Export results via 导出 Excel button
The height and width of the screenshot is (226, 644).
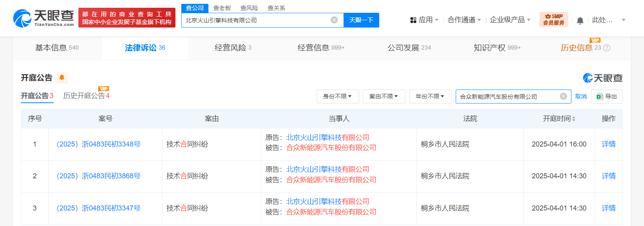pyautogui.click(x=607, y=97)
